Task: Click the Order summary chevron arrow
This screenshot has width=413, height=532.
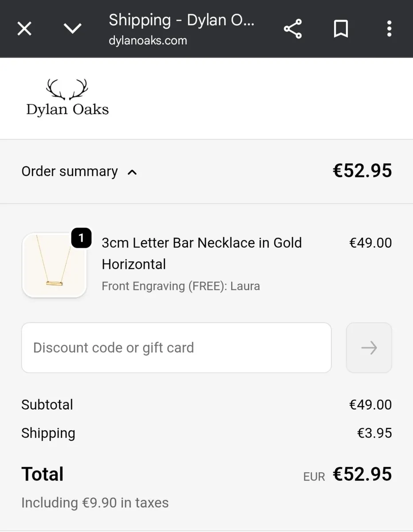Action: coord(132,172)
